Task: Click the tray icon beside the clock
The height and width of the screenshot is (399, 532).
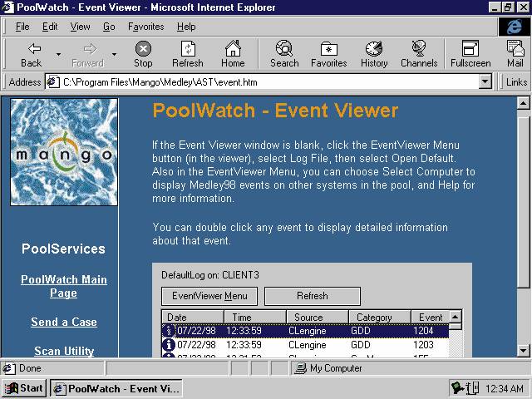Action: (x=472, y=388)
